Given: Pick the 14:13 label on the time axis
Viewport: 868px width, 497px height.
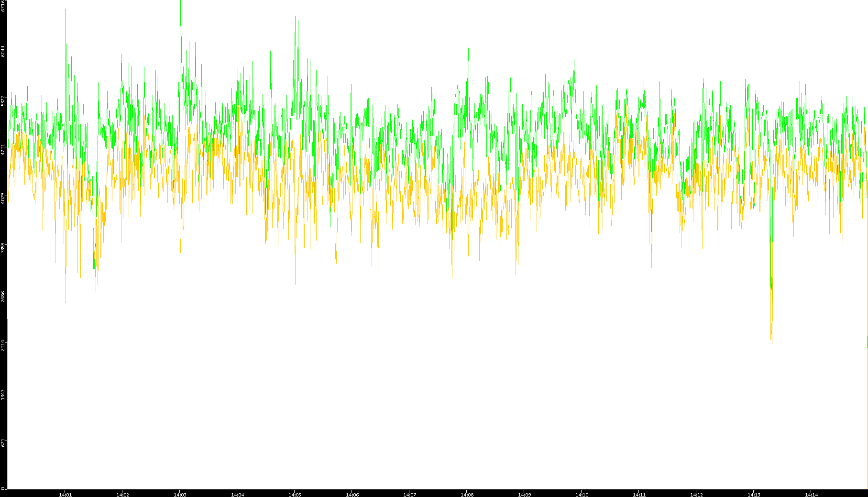Looking at the screenshot, I should (754, 495).
